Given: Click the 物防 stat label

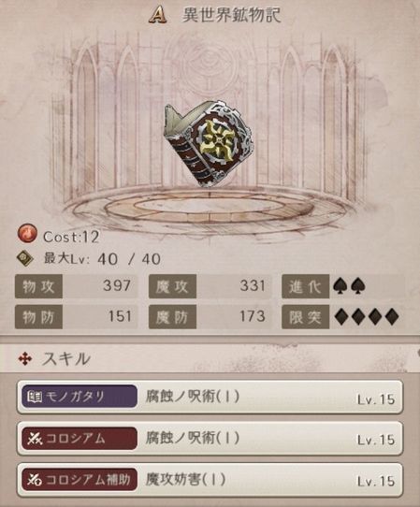Looking at the screenshot, I should [x=38, y=317].
